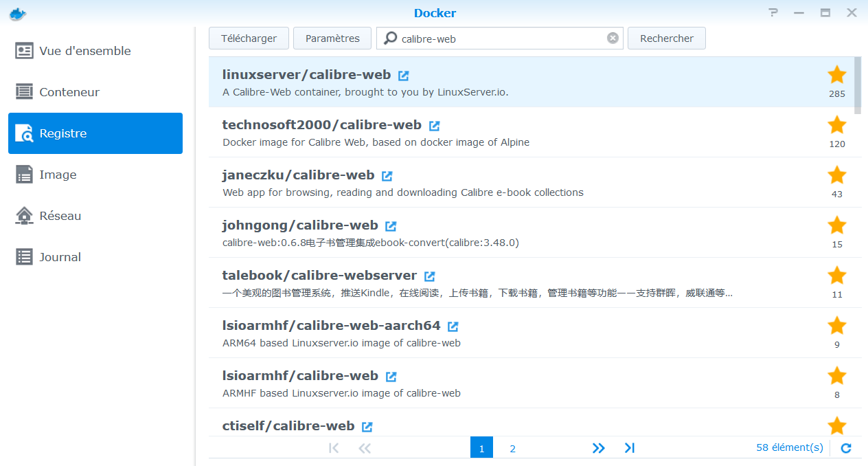Open external link for lsioarmhf/calibre-web-aarch64
The width and height of the screenshot is (868, 466).
point(453,326)
